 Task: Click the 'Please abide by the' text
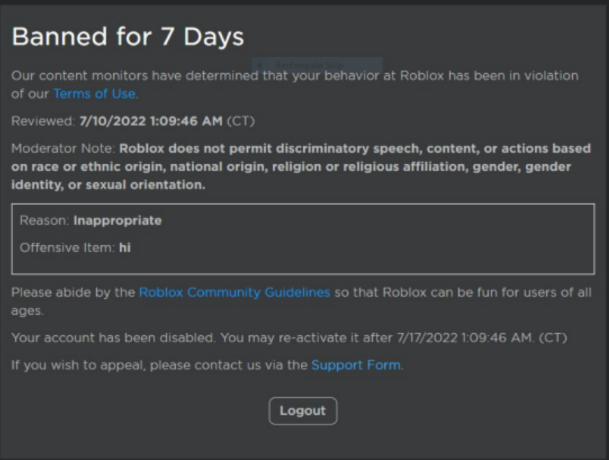73,292
